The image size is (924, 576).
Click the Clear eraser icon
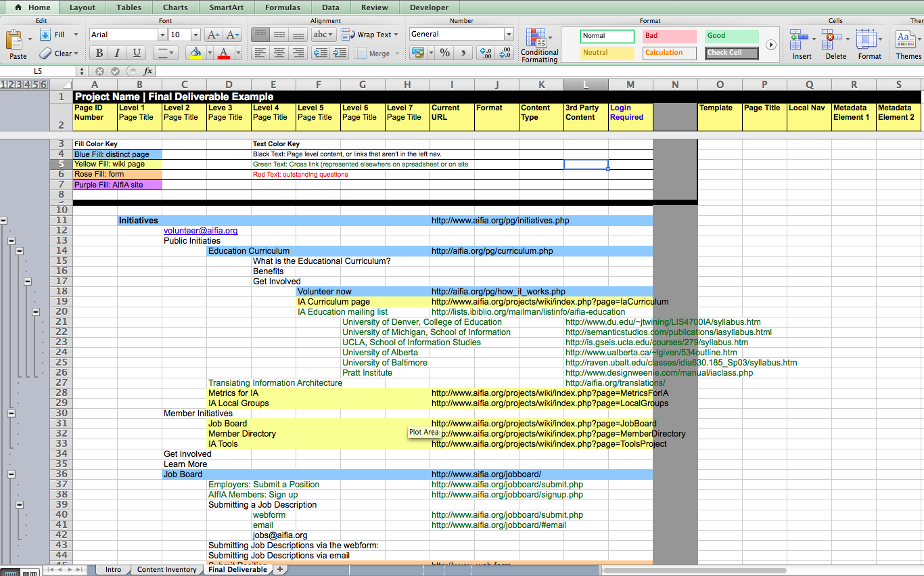click(x=45, y=53)
